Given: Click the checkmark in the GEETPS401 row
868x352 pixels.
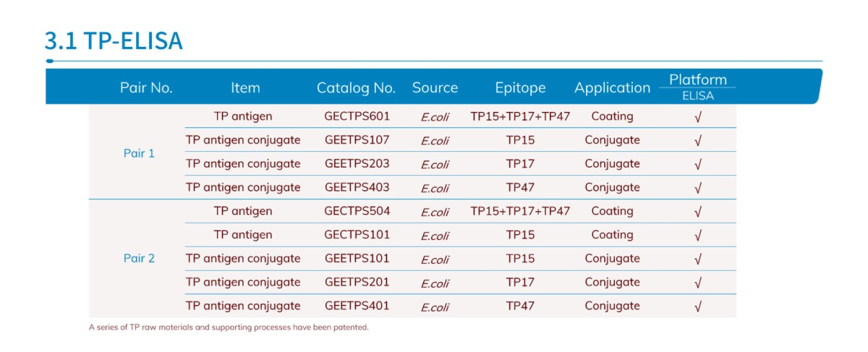Looking at the screenshot, I should (x=697, y=306).
